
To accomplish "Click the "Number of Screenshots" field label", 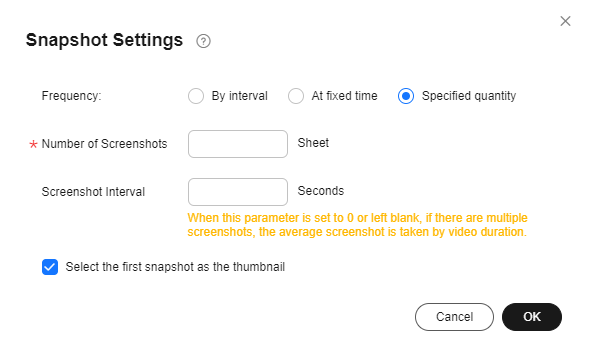I will click(104, 144).
